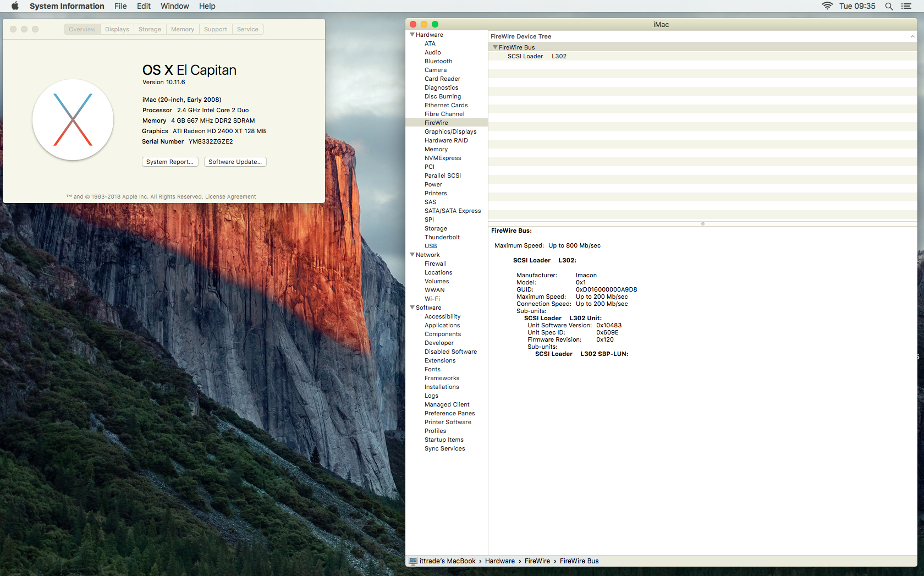Open Spotlight search magnifier icon
This screenshot has width=924, height=576.
(x=889, y=6)
